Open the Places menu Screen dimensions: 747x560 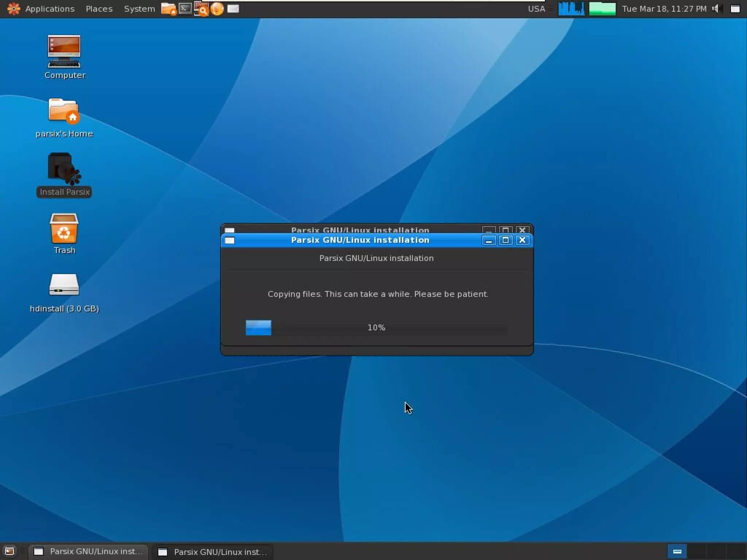click(99, 9)
